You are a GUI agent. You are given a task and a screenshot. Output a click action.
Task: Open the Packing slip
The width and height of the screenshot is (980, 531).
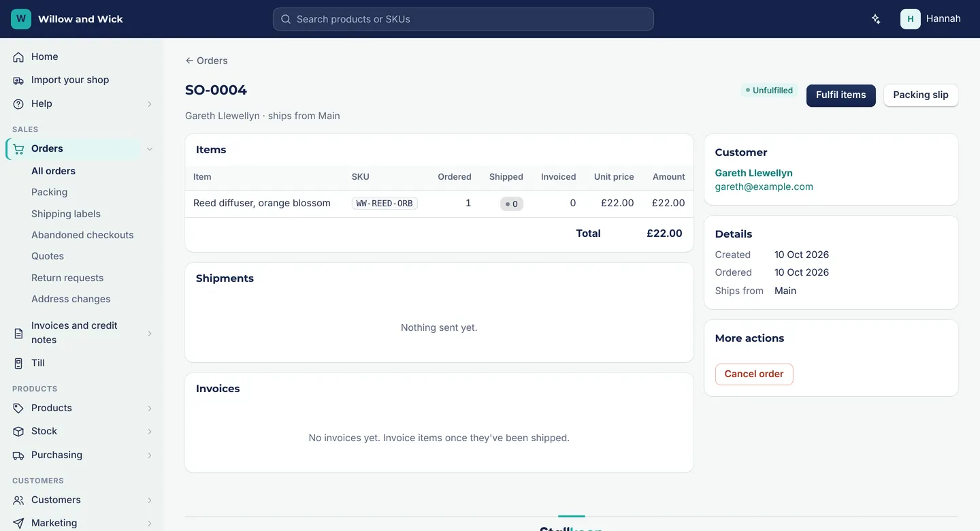[x=921, y=95]
